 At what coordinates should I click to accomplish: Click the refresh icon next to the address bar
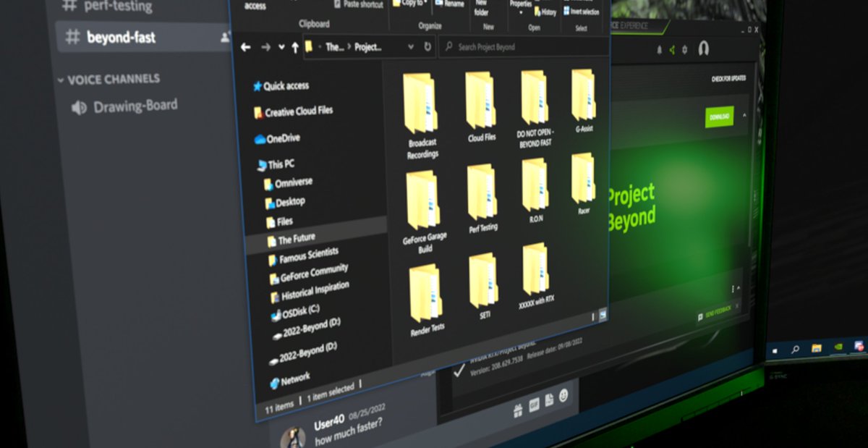427,46
